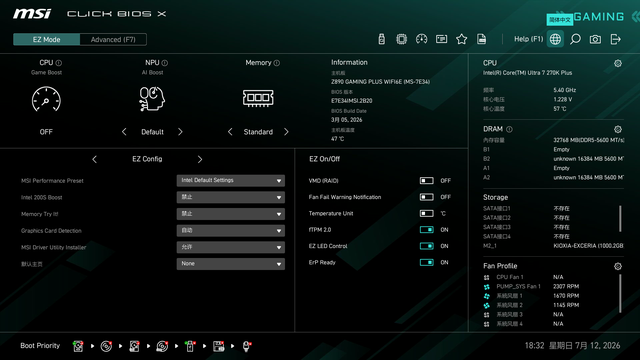Screen dimensions: 640x360
Task: Click Help (F1) button
Action: [x=529, y=39]
